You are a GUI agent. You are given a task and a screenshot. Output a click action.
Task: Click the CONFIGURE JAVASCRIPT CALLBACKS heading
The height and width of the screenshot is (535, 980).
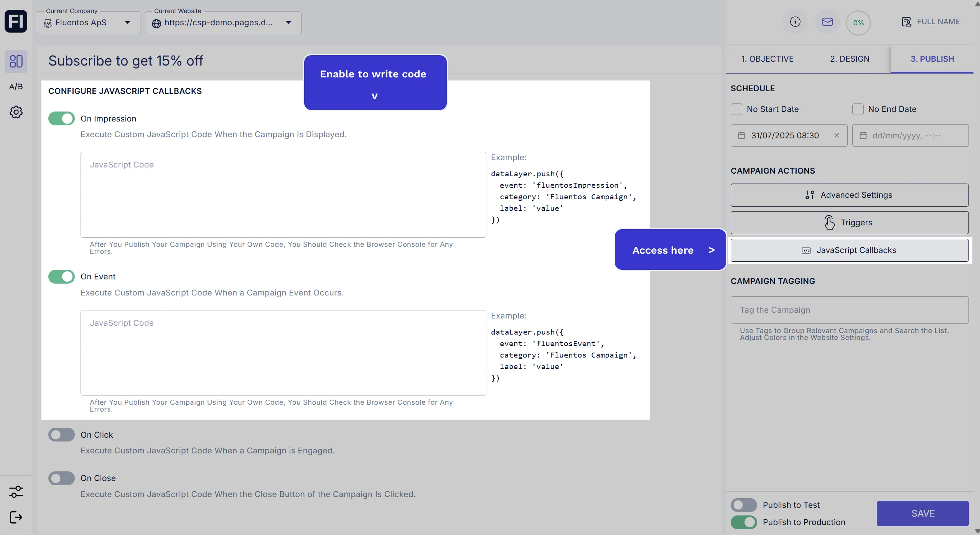click(125, 91)
